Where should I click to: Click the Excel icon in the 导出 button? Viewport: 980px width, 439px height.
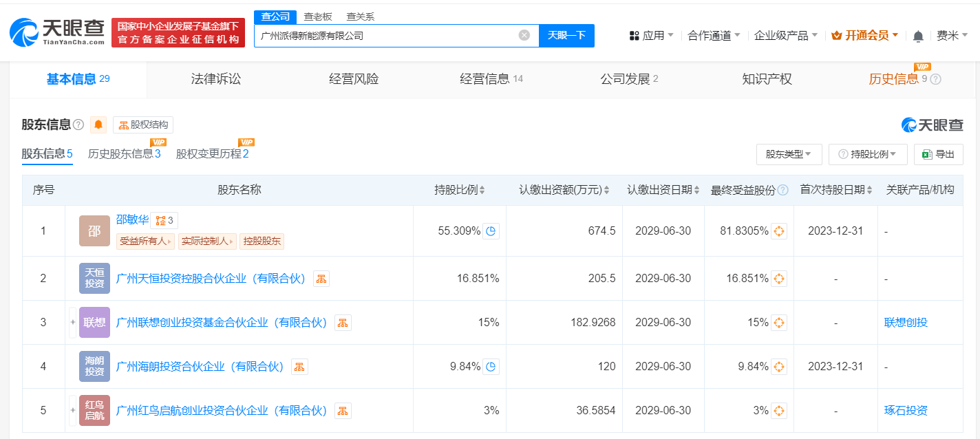point(926,154)
